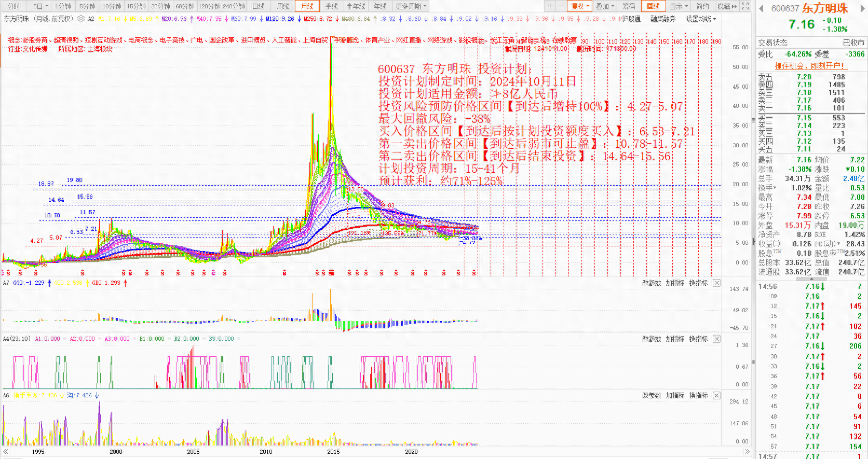868x459 pixels.
Task: Click 金额 value 2.48亿
Action: tap(854, 178)
